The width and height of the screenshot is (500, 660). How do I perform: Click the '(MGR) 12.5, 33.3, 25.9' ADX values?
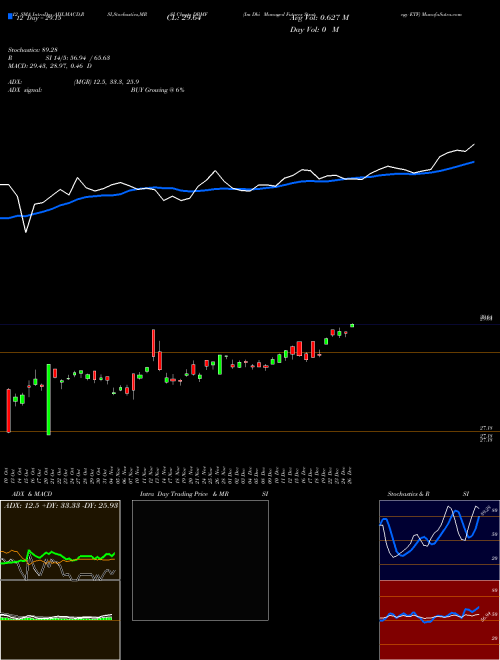[x=106, y=82]
